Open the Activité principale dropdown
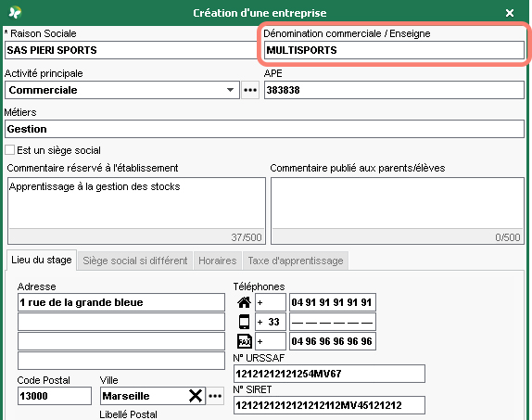 (122, 90)
